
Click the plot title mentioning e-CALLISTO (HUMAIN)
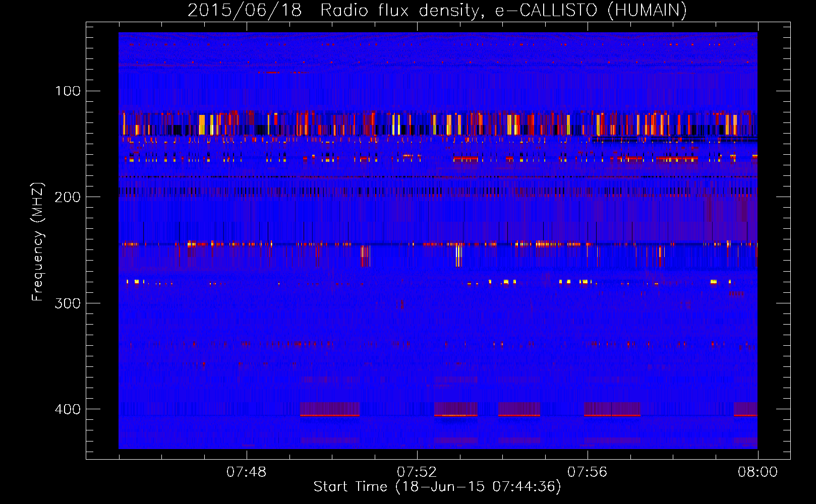(x=437, y=10)
